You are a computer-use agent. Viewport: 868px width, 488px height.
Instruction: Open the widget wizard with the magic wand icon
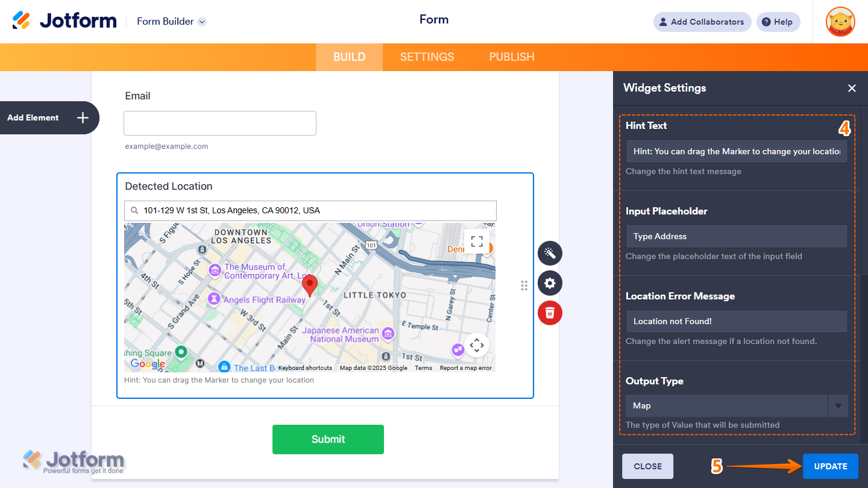coord(550,253)
